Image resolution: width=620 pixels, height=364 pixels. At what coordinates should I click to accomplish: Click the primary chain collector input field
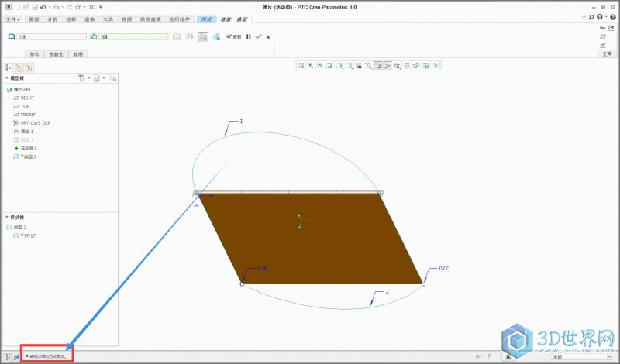click(51, 36)
